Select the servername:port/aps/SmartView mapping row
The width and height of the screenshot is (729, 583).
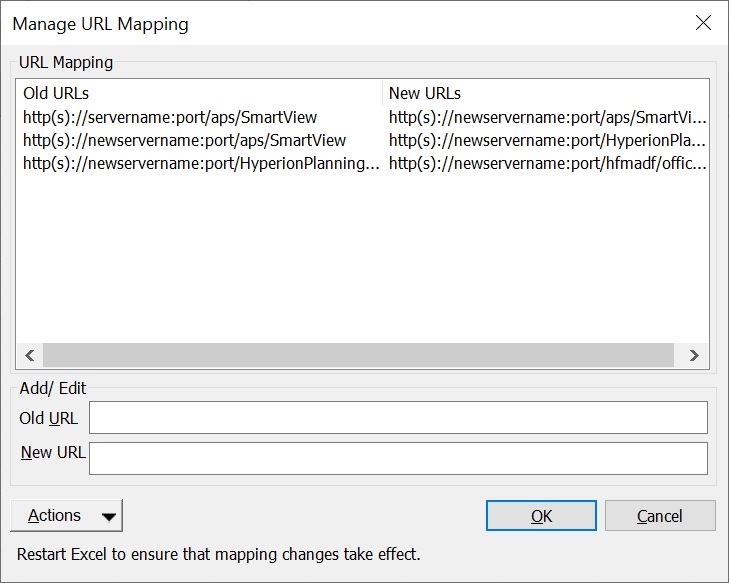[170, 118]
